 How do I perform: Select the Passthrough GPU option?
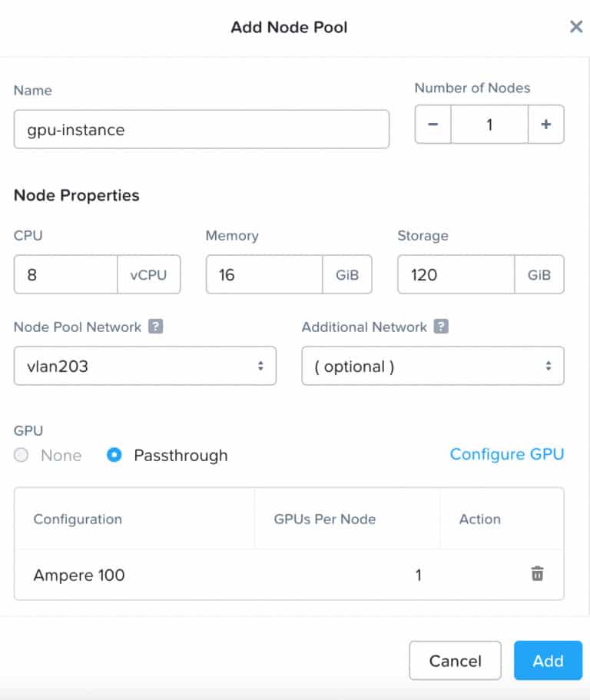tap(114, 455)
